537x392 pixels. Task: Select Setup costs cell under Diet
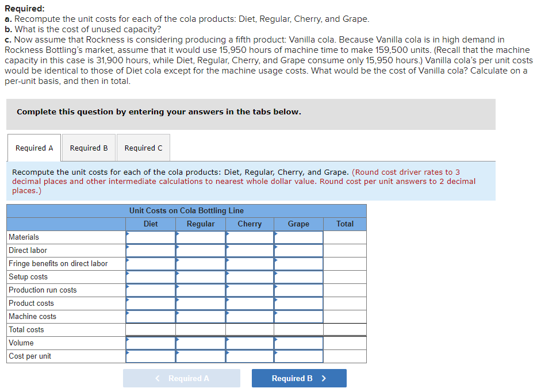151,277
